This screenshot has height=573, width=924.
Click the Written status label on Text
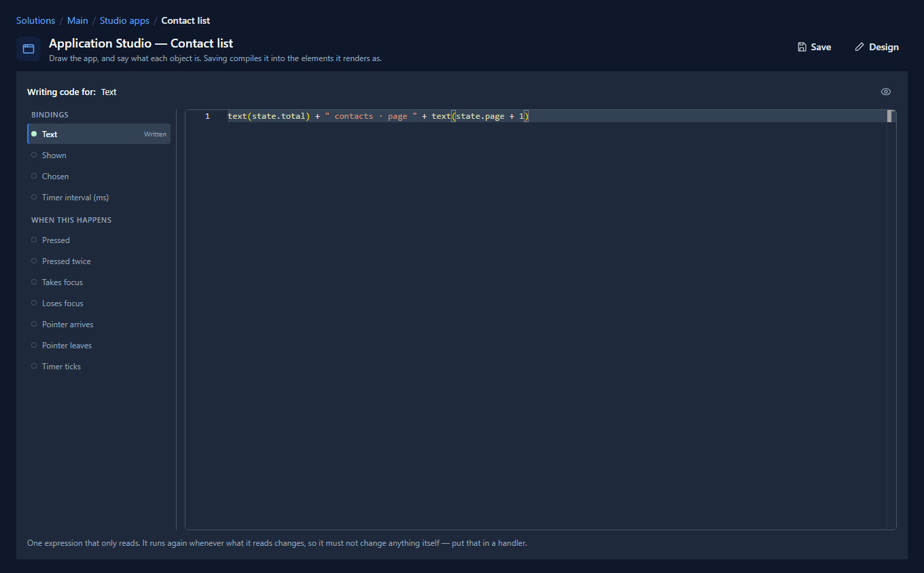(x=155, y=134)
